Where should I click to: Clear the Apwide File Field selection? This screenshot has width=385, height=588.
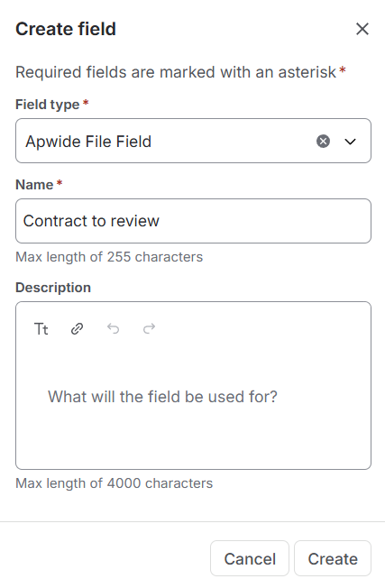tap(323, 142)
